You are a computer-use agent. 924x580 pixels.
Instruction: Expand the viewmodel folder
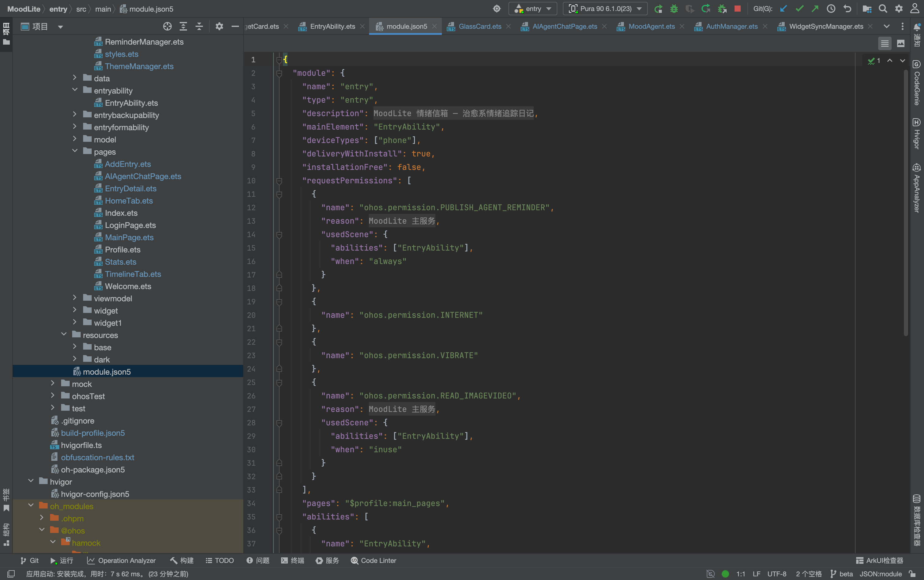click(x=75, y=298)
